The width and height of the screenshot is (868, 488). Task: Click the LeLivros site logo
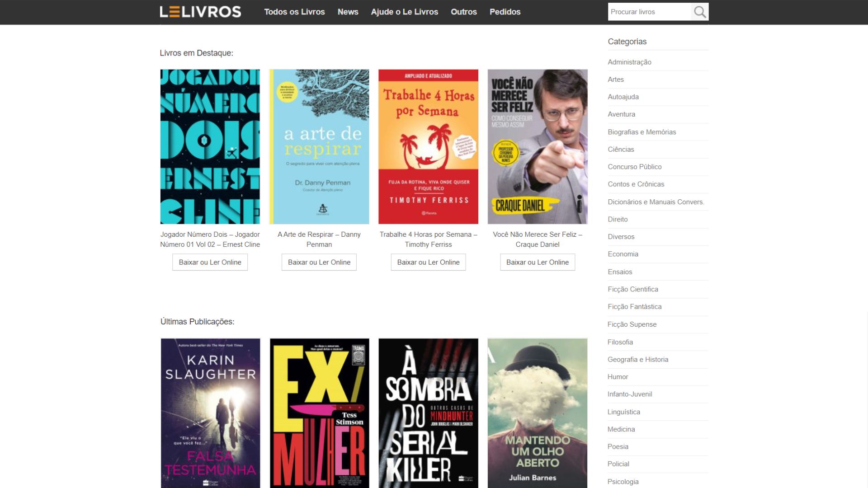tap(200, 12)
